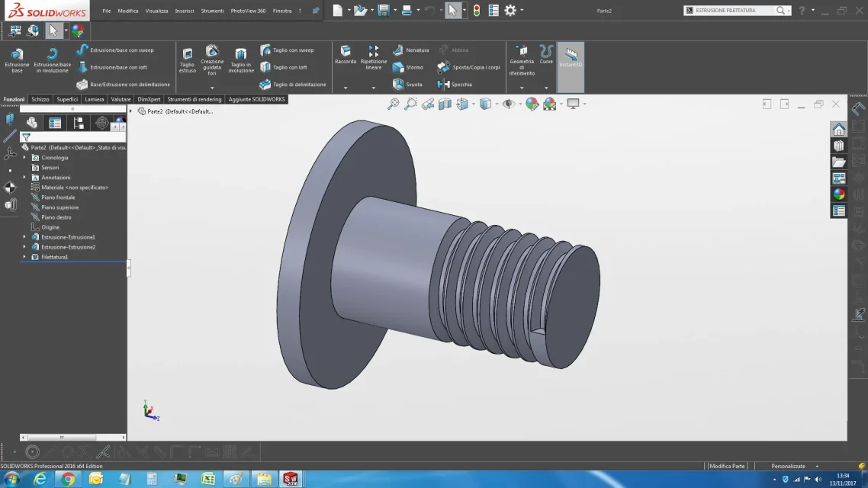This screenshot has width=868, height=488.
Task: Switch to Strumenti di rendering tab
Action: click(194, 99)
